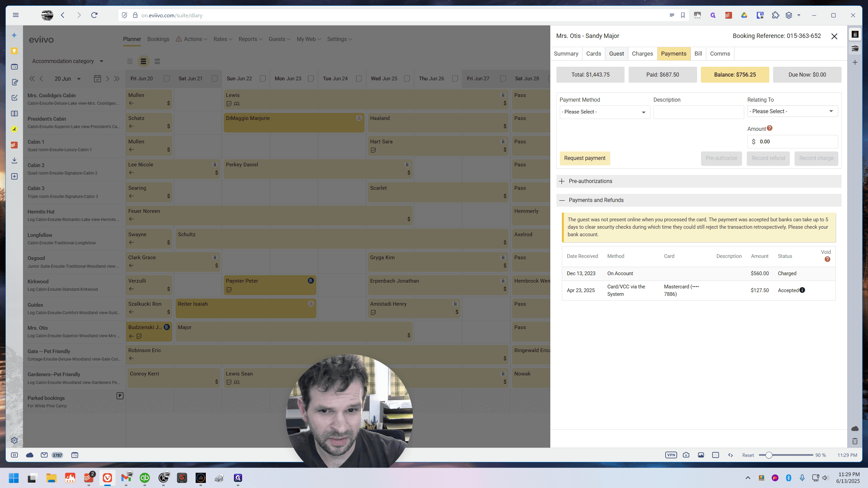Click the Parked bookings P icon

click(x=120, y=396)
